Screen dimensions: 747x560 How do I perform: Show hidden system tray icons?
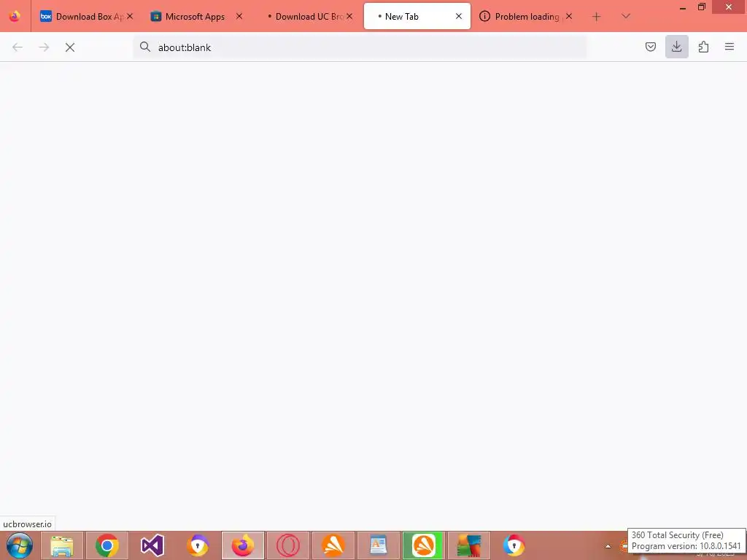click(x=608, y=546)
